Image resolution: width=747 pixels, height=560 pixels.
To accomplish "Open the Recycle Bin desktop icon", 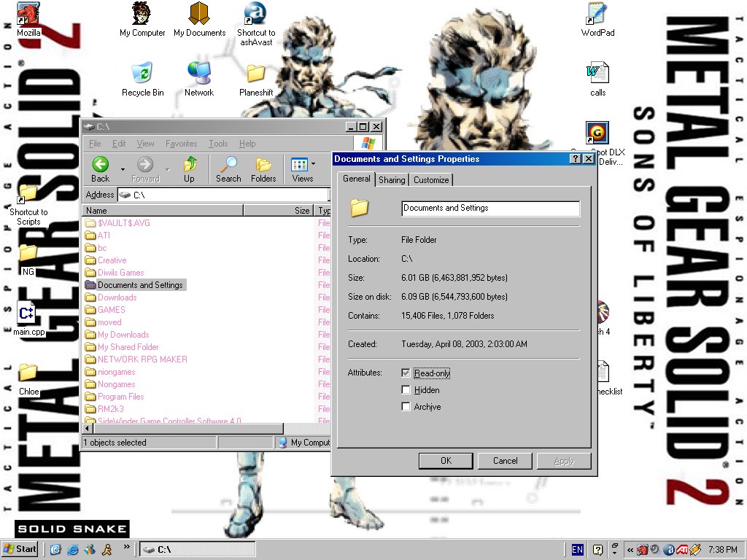I will tap(142, 74).
